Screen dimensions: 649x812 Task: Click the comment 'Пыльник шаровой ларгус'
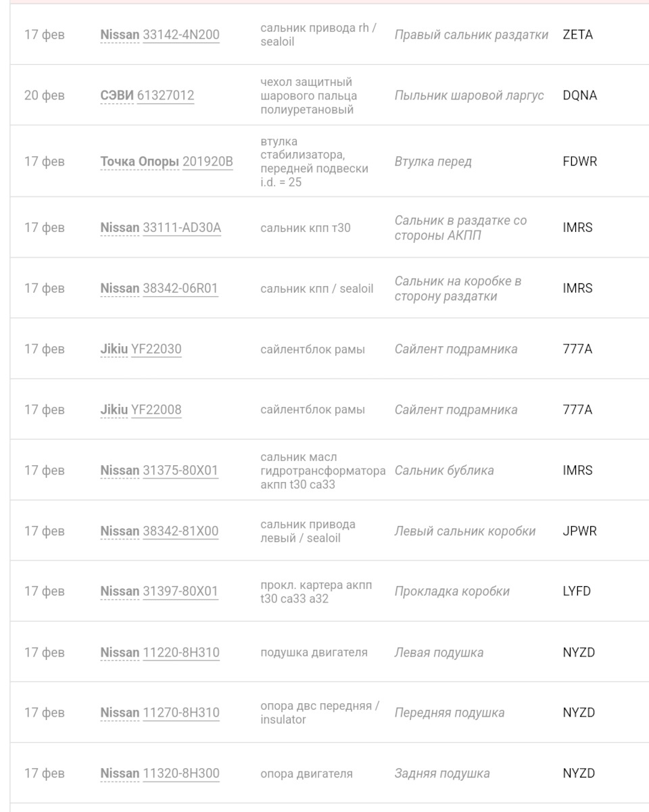coord(469,95)
